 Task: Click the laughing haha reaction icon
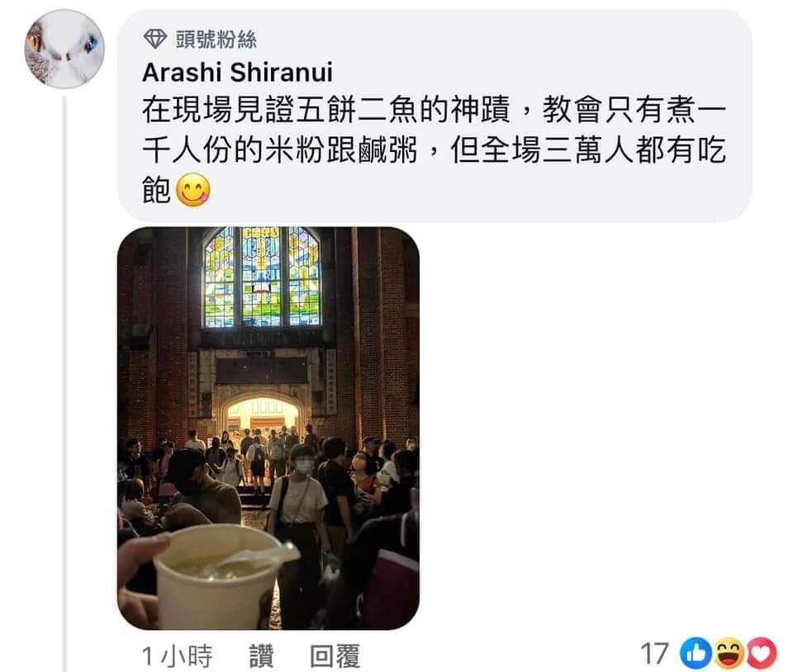(729, 653)
